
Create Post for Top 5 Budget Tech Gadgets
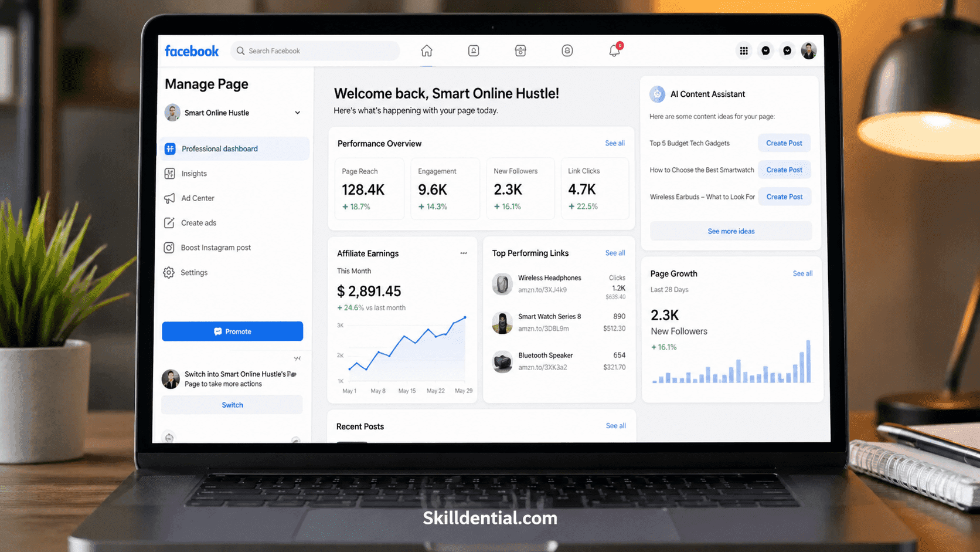pos(784,143)
